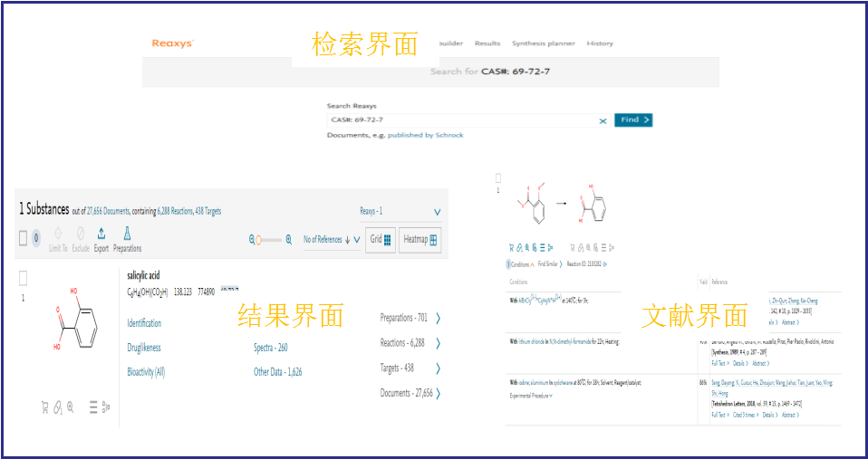This screenshot has height=459, width=868.
Task: Click the cyclohexane solvent link
Action: pyautogui.click(x=563, y=383)
